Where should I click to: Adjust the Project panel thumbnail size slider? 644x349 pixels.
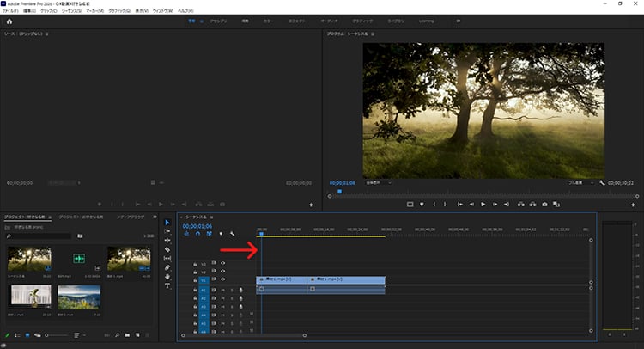[57, 335]
